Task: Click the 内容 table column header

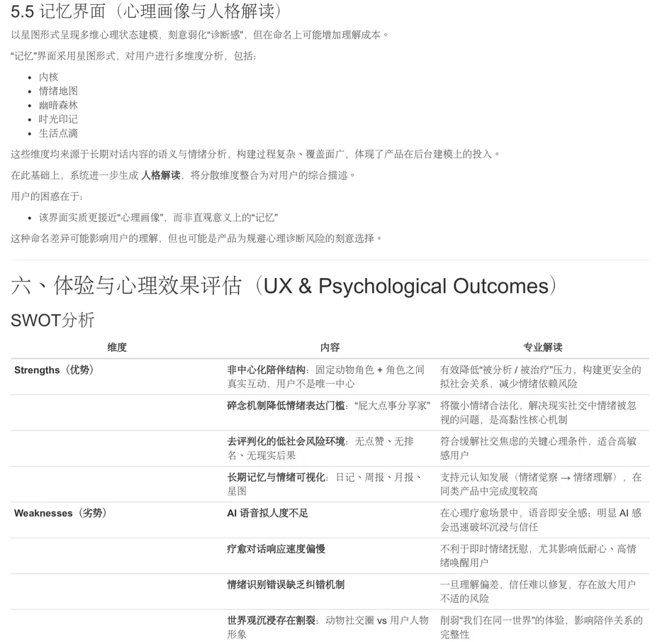Action: (331, 347)
